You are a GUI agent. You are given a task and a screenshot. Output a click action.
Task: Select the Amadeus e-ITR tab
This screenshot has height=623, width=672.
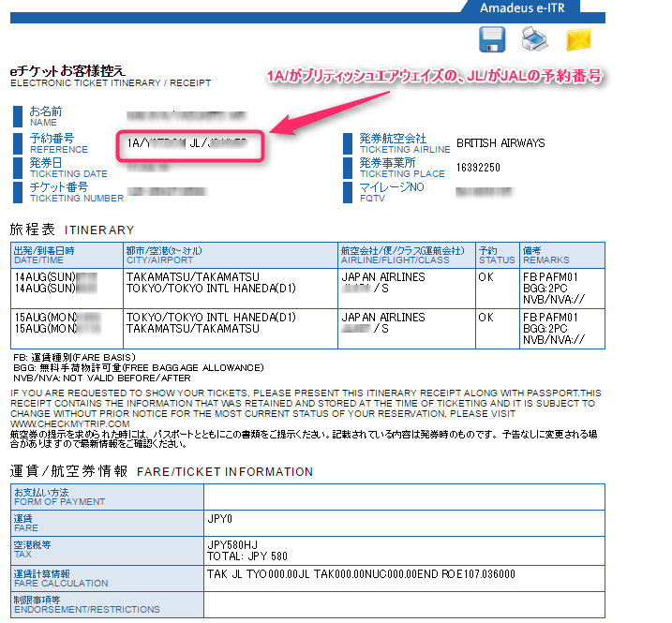click(x=522, y=8)
